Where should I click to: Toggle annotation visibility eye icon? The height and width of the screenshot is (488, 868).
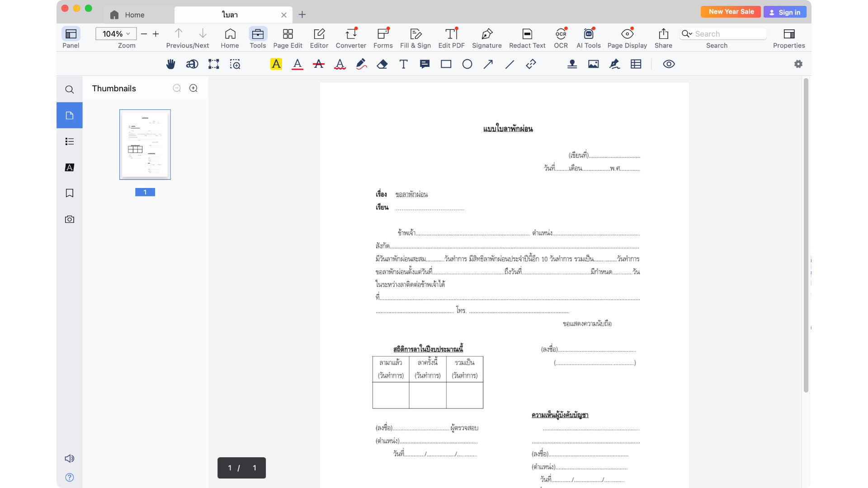(669, 64)
